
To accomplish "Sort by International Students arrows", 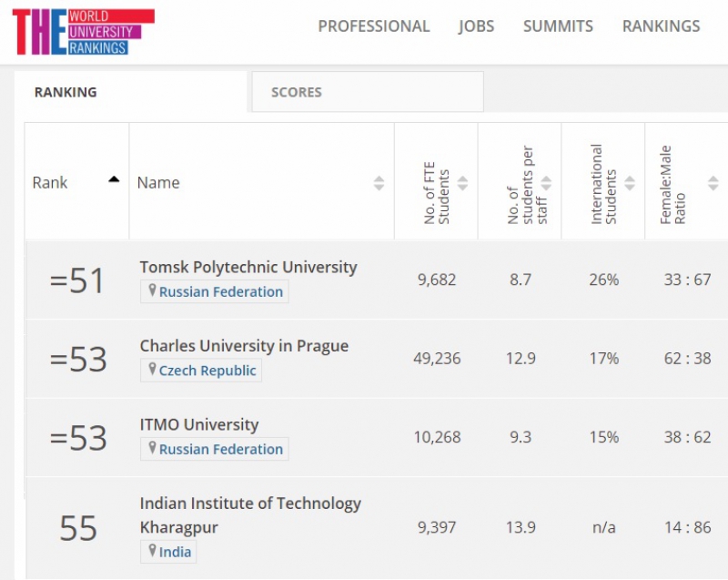I will [x=630, y=183].
